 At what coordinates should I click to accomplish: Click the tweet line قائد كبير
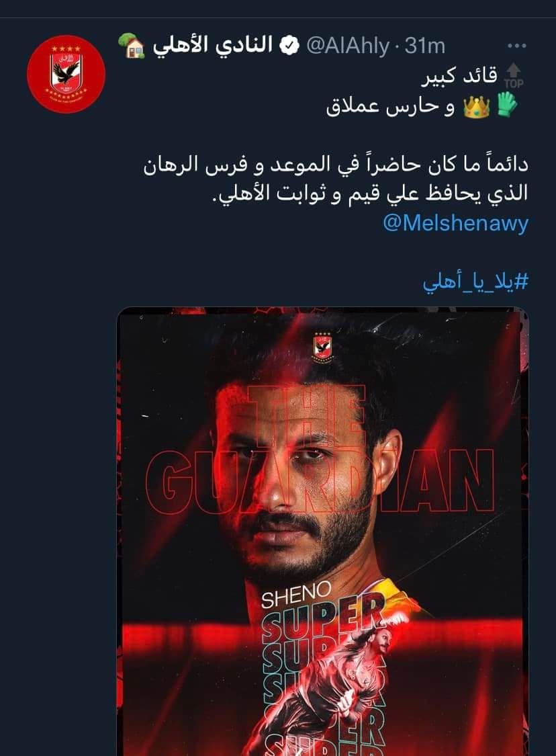pyautogui.click(x=459, y=77)
